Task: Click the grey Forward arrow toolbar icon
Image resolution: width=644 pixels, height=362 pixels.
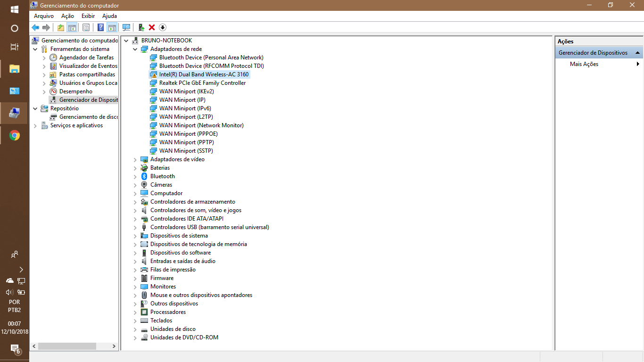Action: 46,27
